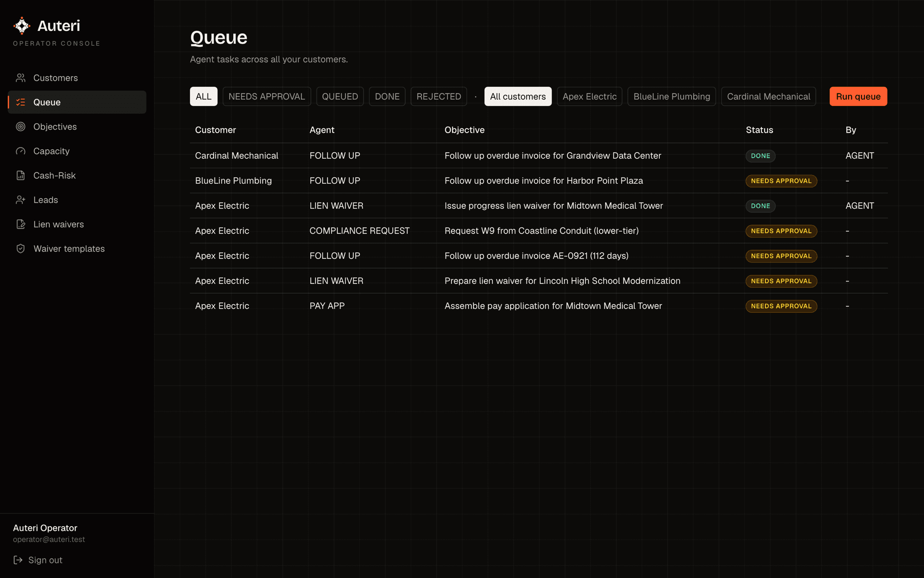Filter queue by QUEUED status
This screenshot has width=924, height=578.
click(x=340, y=96)
